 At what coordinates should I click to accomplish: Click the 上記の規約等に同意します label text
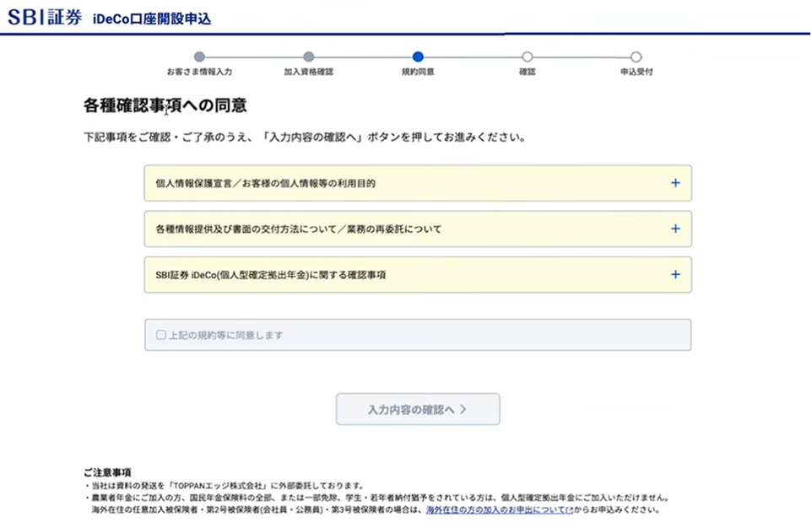click(225, 336)
